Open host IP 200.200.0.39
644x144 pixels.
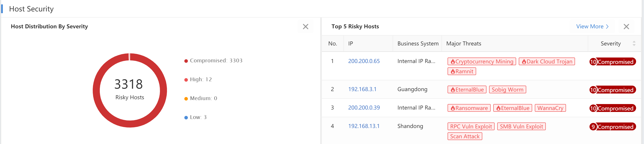(364, 108)
